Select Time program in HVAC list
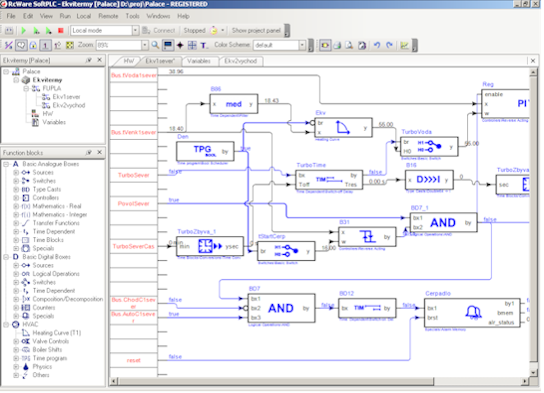544x393 pixels. tap(50, 358)
